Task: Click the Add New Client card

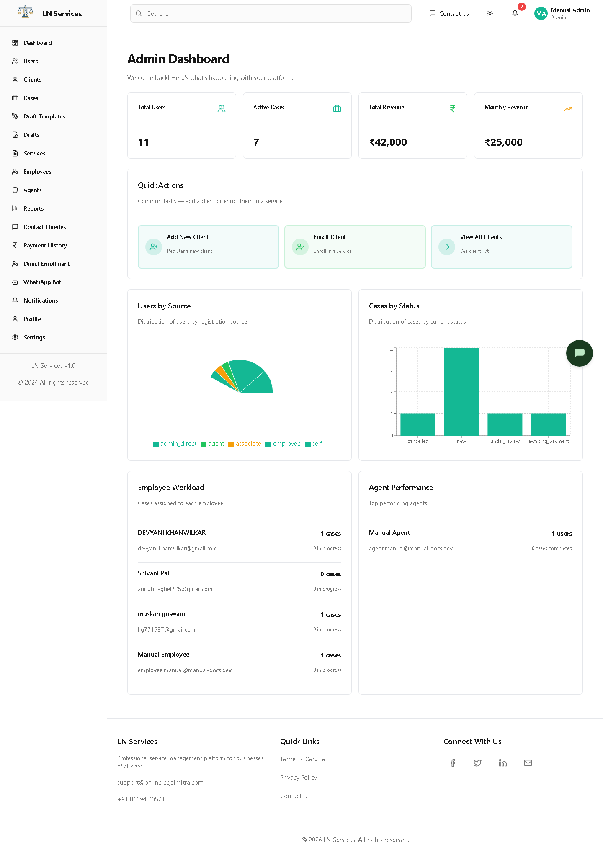Action: click(x=209, y=247)
